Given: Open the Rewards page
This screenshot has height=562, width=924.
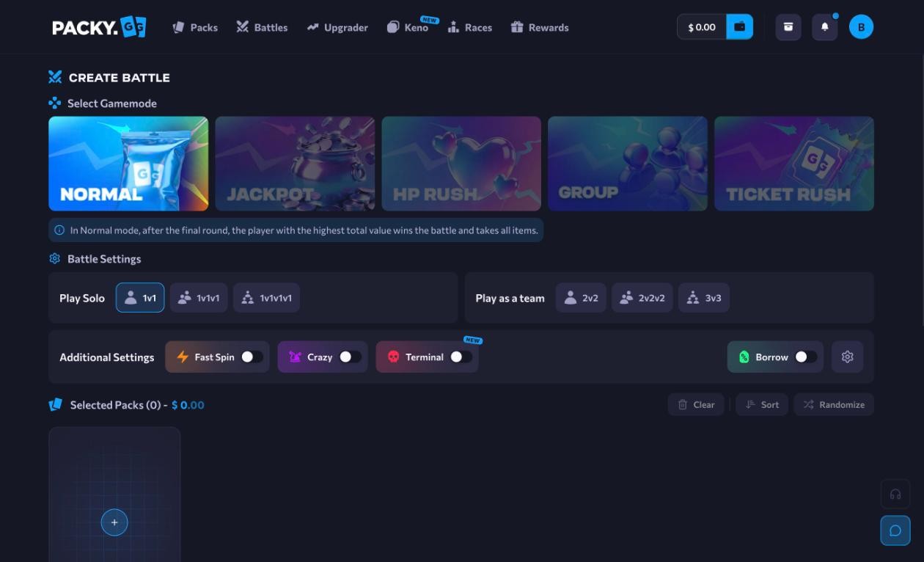Looking at the screenshot, I should pos(540,27).
